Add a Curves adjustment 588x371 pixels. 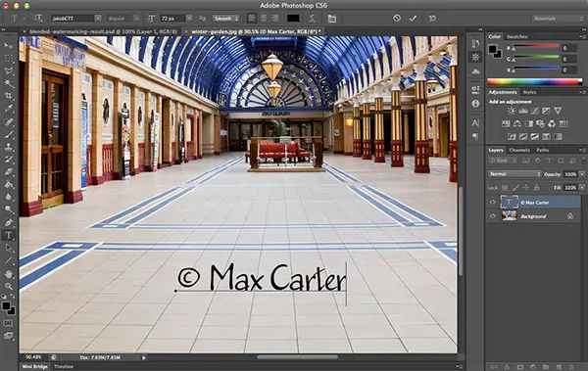coord(534,111)
